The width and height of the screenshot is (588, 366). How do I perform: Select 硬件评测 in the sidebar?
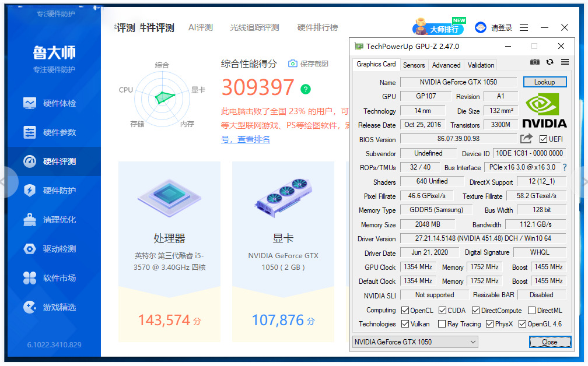pyautogui.click(x=54, y=161)
